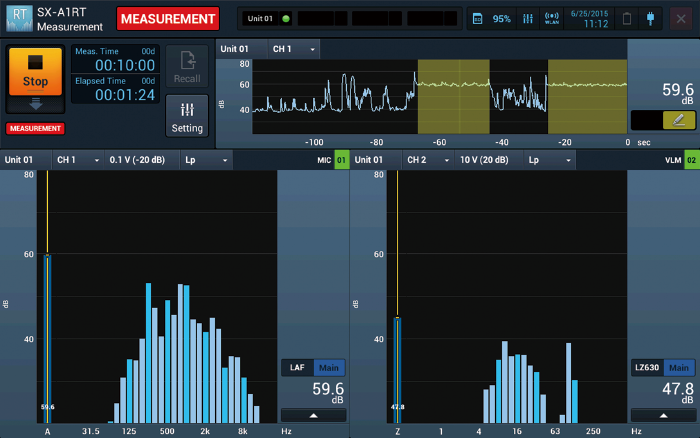Image resolution: width=700 pixels, height=438 pixels.
Task: Click the 500 Hz axis label
Action: (167, 431)
